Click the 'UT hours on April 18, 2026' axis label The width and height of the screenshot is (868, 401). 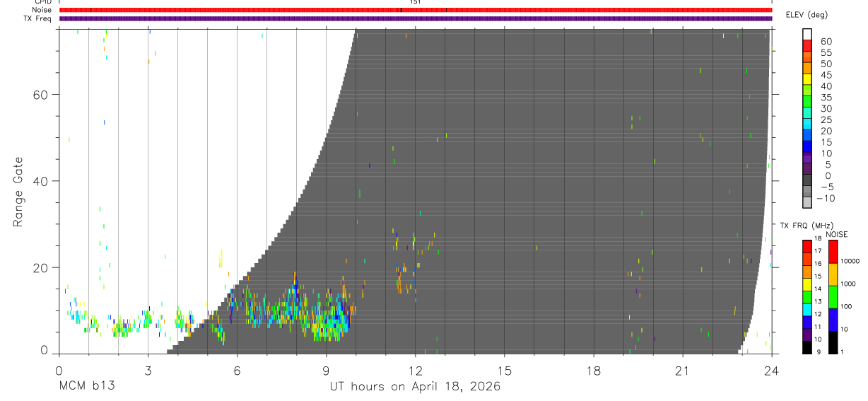415,387
